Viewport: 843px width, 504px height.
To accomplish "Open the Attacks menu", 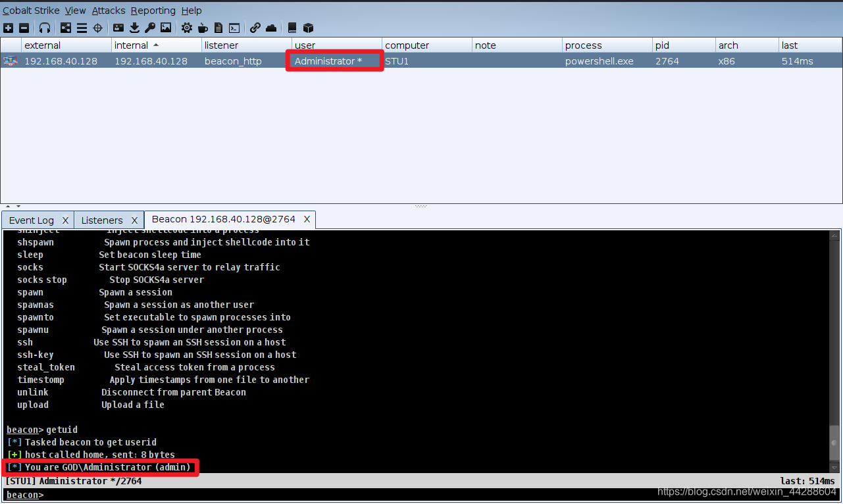I will 109,11.
